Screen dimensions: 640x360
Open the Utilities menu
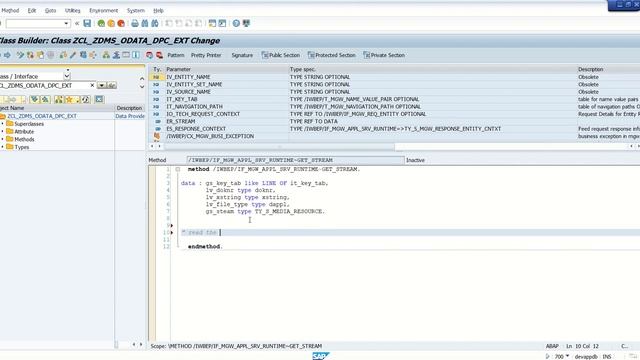(73, 11)
